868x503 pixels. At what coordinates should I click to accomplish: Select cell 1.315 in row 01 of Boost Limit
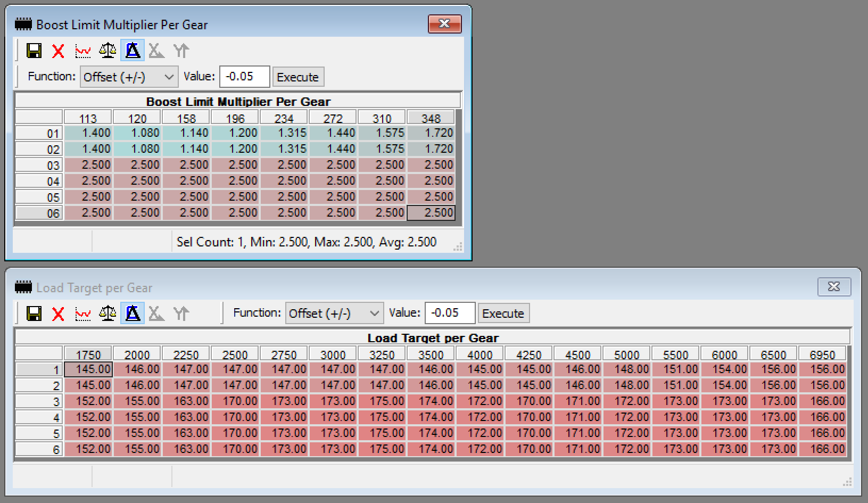(x=284, y=133)
